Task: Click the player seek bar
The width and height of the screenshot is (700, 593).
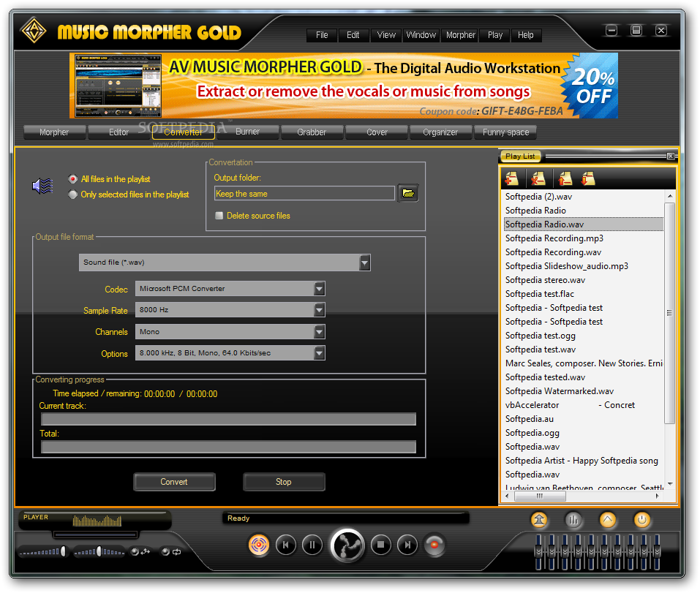Action: (x=95, y=534)
